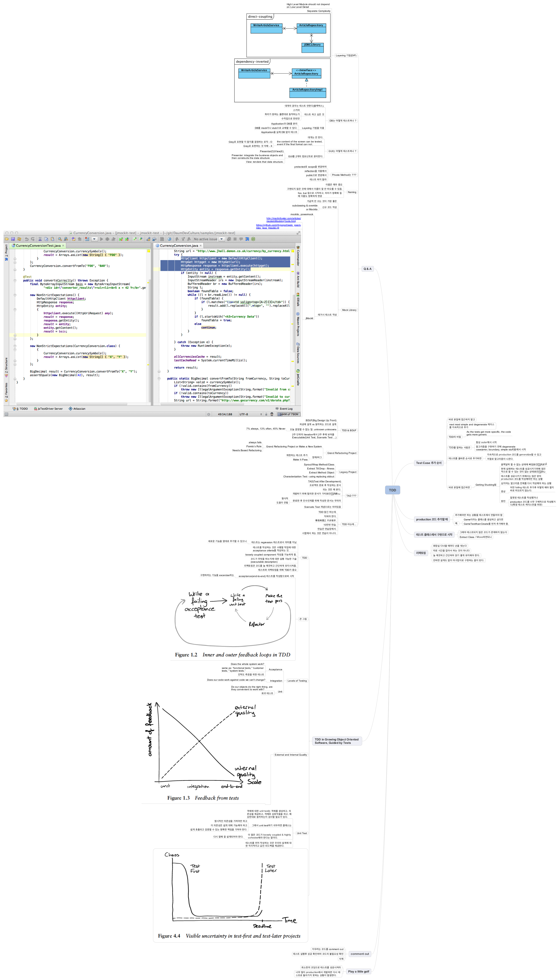This screenshot has height=980, width=559.
Task: Open the Ant Build right side tab
Action: tap(298, 280)
